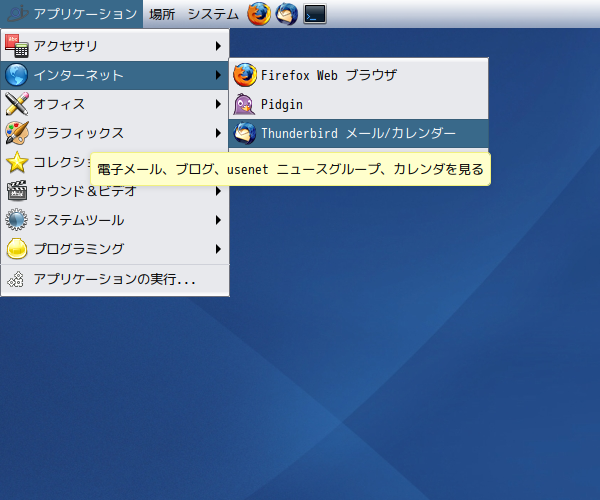This screenshot has height=500, width=600.
Task: Click the pencil-ruler icon beside オフィス
Action: [16, 104]
